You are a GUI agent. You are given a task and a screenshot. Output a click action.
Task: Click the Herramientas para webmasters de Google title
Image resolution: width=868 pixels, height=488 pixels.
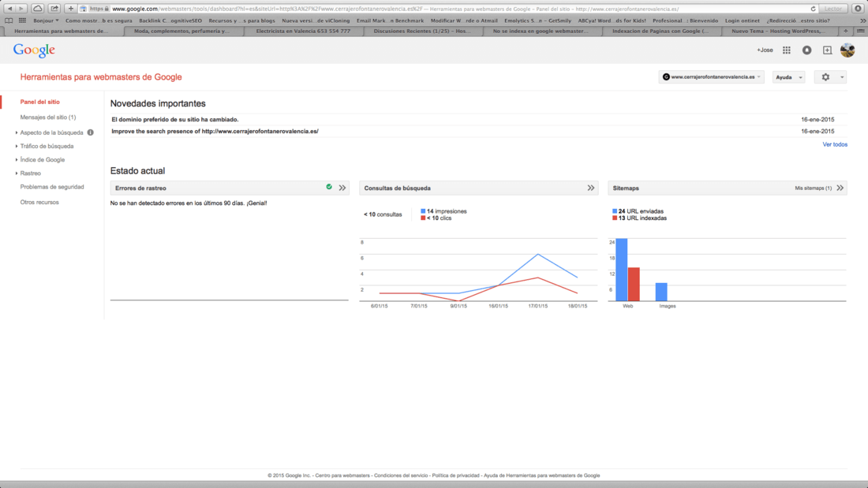101,77
